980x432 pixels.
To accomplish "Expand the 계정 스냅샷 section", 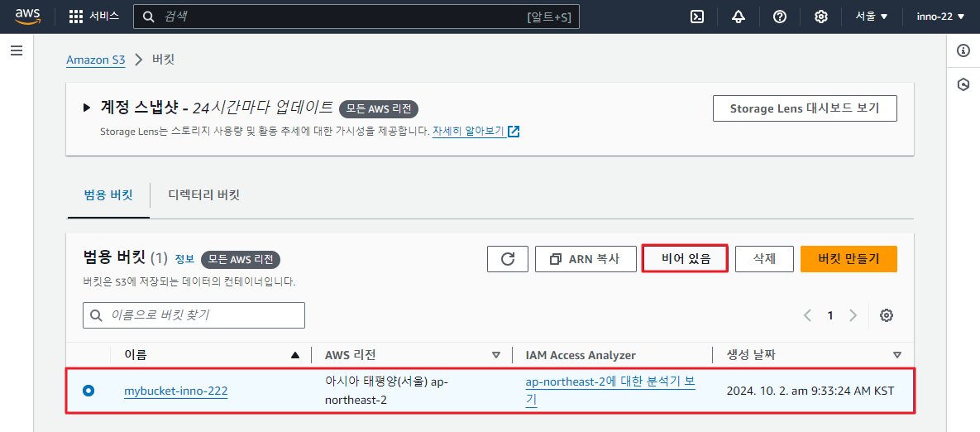I will click(x=87, y=108).
